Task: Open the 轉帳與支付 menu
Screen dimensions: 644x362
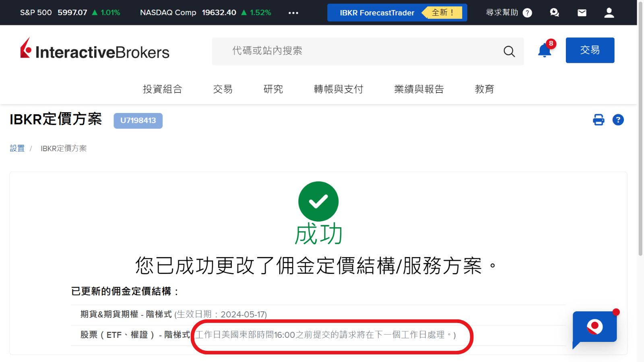Action: pos(339,89)
